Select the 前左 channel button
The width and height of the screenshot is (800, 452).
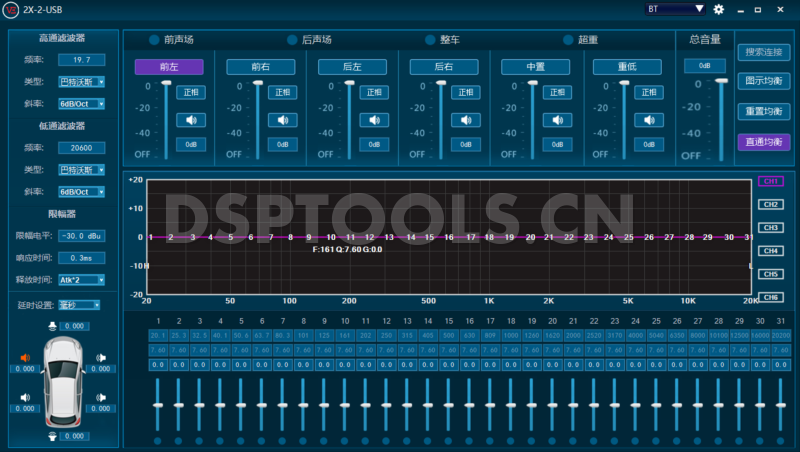pyautogui.click(x=169, y=67)
